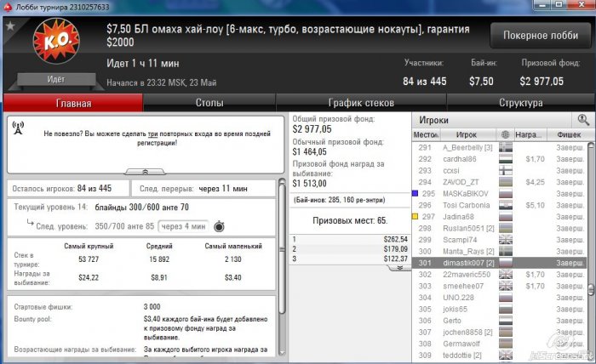Select player row teddottie
596x364 pixels.
click(500, 355)
